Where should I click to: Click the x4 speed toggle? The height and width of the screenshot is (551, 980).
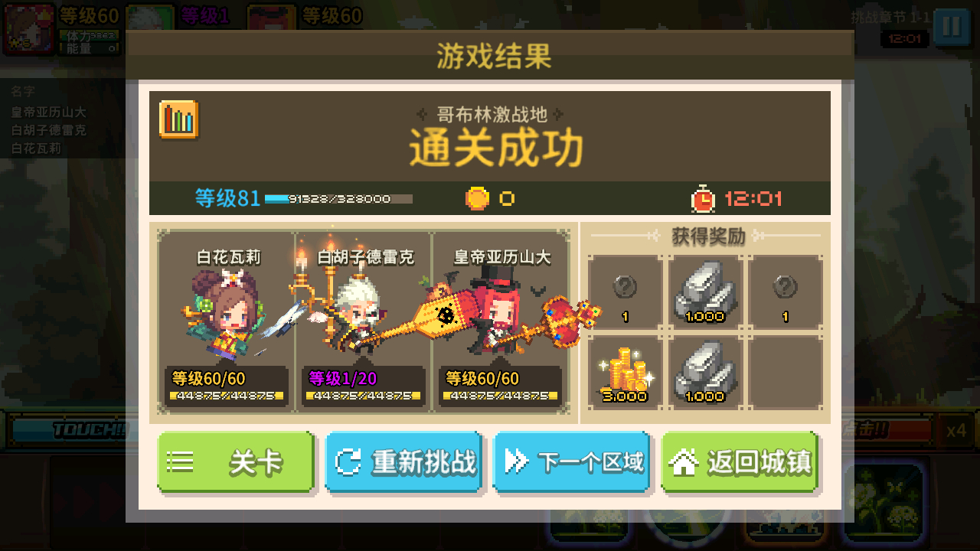956,430
